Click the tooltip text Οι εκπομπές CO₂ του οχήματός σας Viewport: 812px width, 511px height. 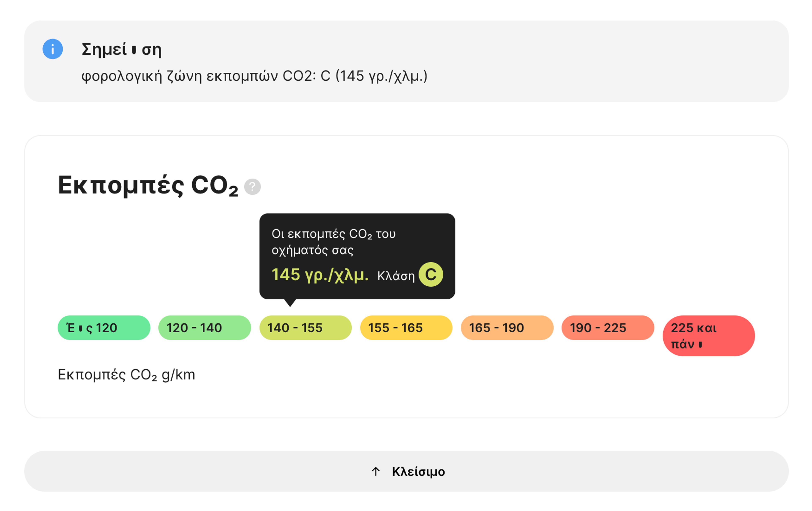point(333,242)
